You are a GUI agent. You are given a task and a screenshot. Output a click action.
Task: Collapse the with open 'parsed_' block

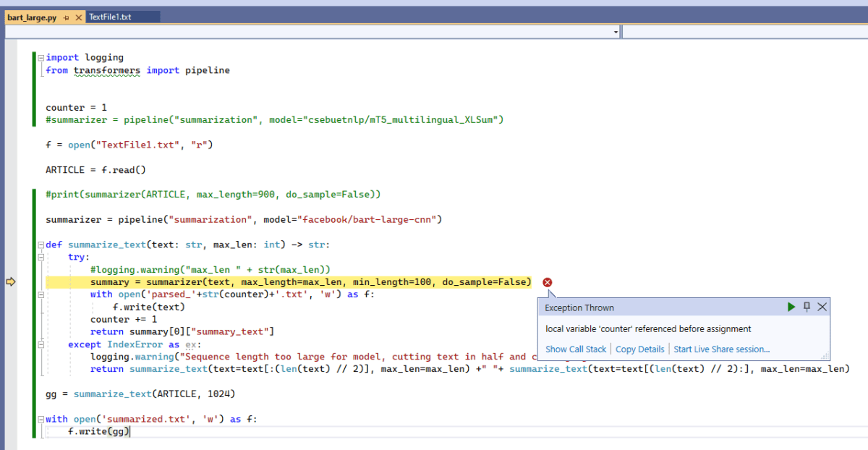coord(41,294)
